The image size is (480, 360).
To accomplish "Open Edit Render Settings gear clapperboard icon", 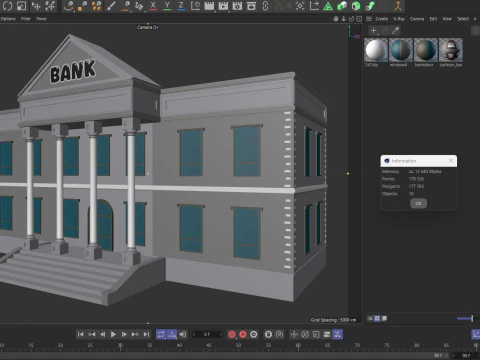I will pyautogui.click(x=237, y=6).
